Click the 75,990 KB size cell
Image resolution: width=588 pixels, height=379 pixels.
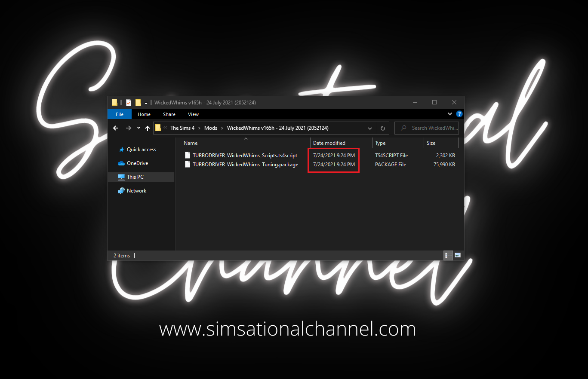point(444,165)
